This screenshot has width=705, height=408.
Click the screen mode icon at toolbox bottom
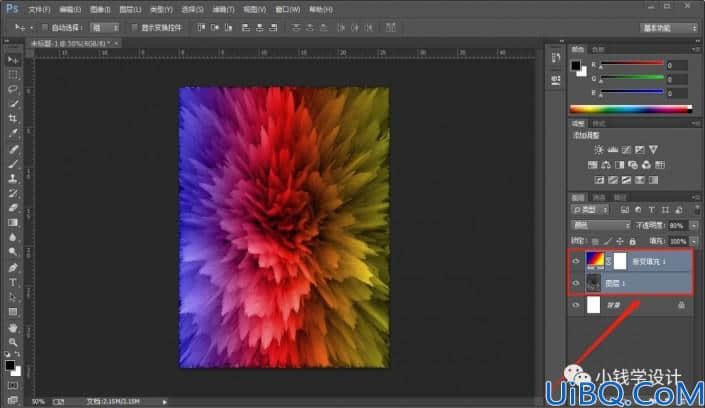click(13, 399)
